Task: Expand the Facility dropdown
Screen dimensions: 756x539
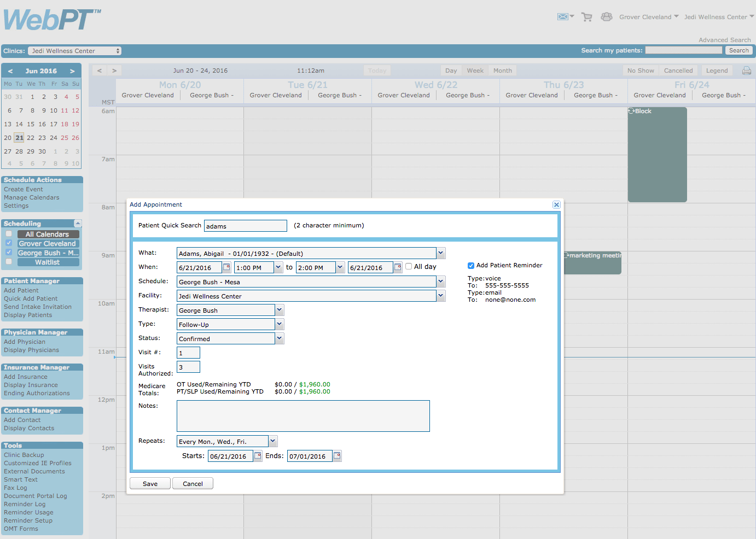Action: [x=441, y=296]
